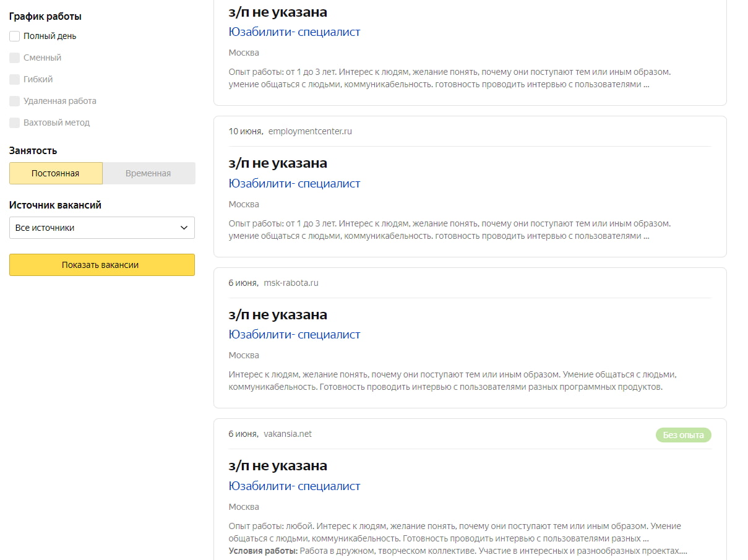748x560 pixels.
Task: Click the employmentcenter.ru source label
Action: click(x=310, y=132)
